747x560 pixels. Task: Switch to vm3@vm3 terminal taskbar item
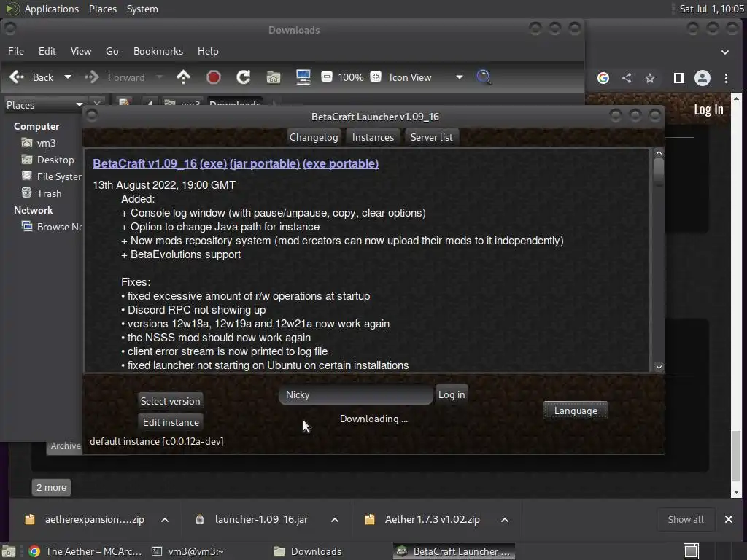187,551
